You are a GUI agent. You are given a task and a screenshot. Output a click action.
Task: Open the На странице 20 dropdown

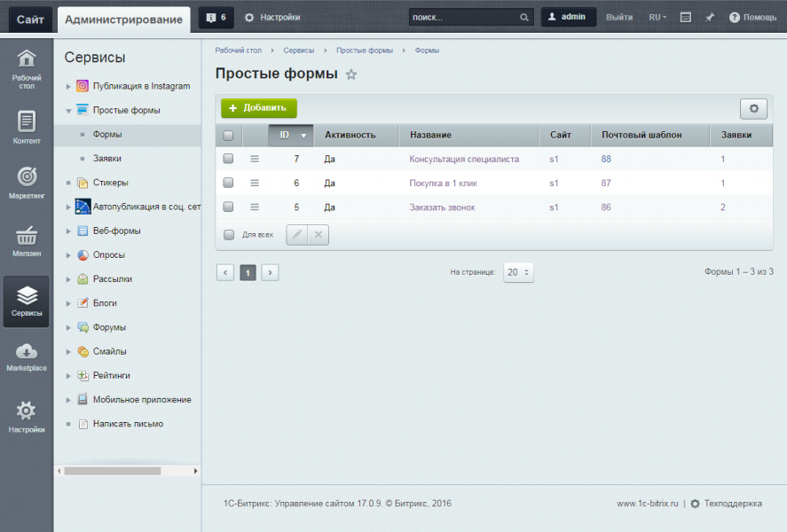point(518,272)
